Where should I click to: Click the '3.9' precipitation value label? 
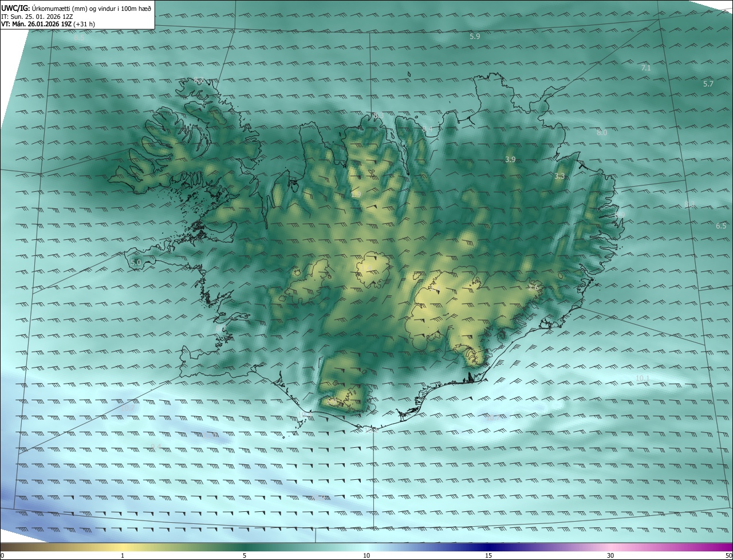point(510,159)
